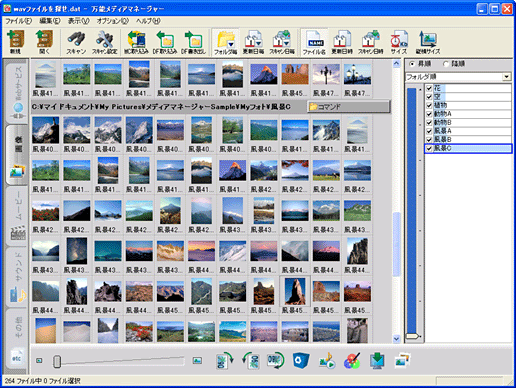
Task: Uncheck the 風景C folder checkbox
Action: pos(429,148)
